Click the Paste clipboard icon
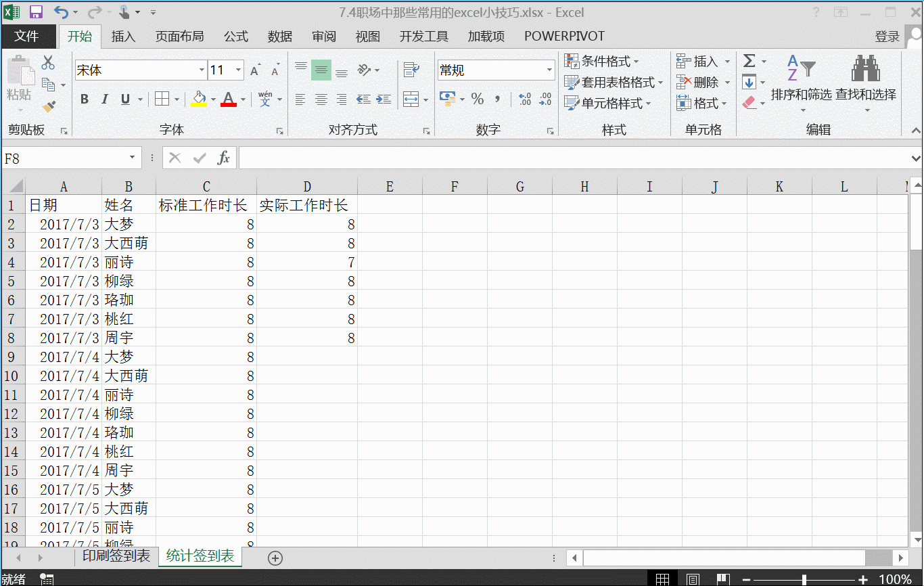Screen dimensions: 924x586 (x=20, y=71)
